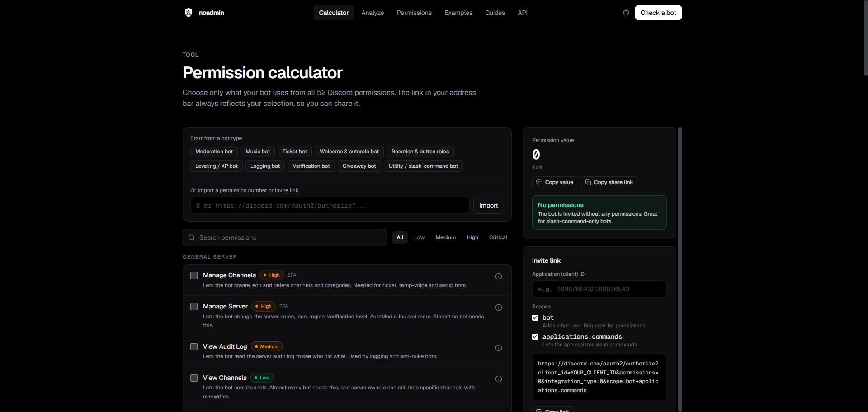
Task: Select Utility / slash-command bot preset
Action: (x=423, y=166)
